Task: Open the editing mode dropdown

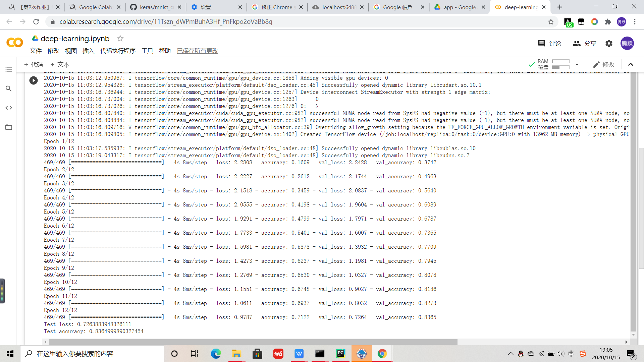Action: click(604, 64)
